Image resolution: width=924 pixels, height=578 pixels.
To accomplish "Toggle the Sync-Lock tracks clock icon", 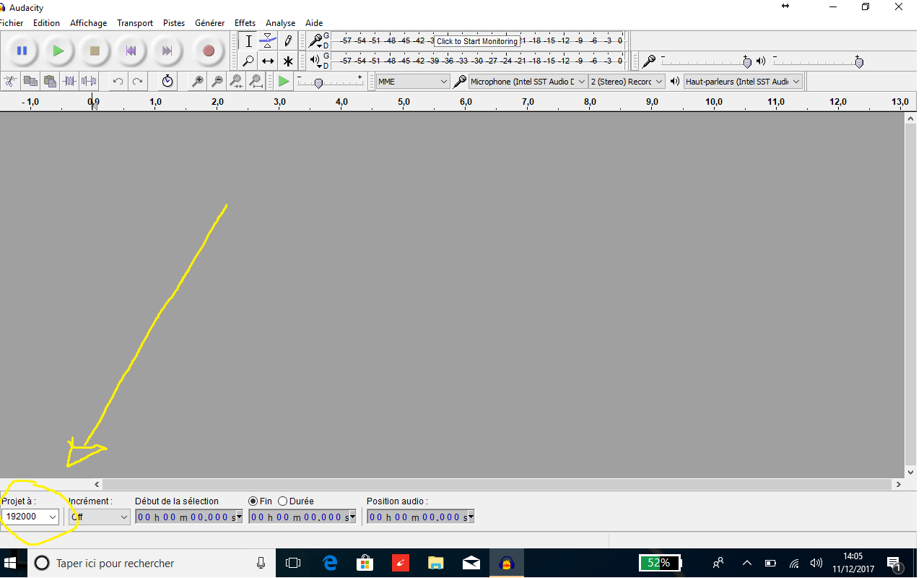I will 167,82.
